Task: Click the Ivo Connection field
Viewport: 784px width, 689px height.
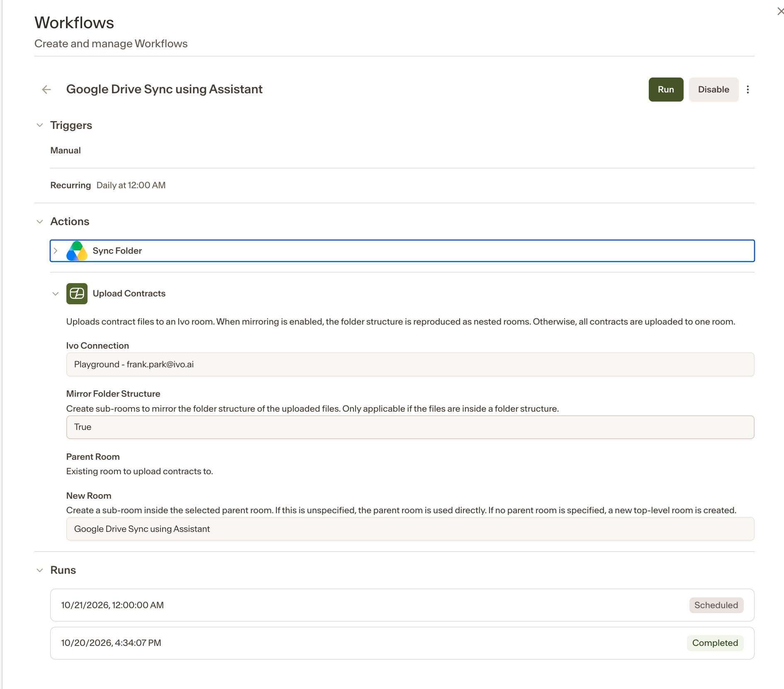Action: click(410, 364)
